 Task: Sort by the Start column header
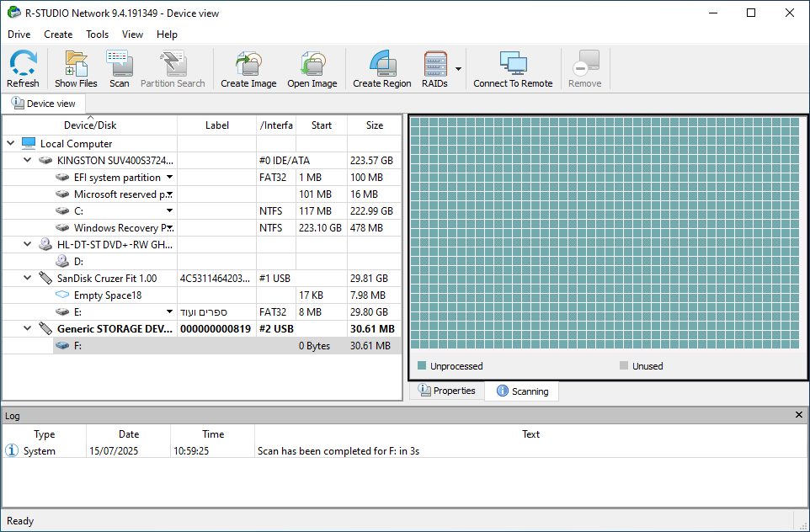322,125
